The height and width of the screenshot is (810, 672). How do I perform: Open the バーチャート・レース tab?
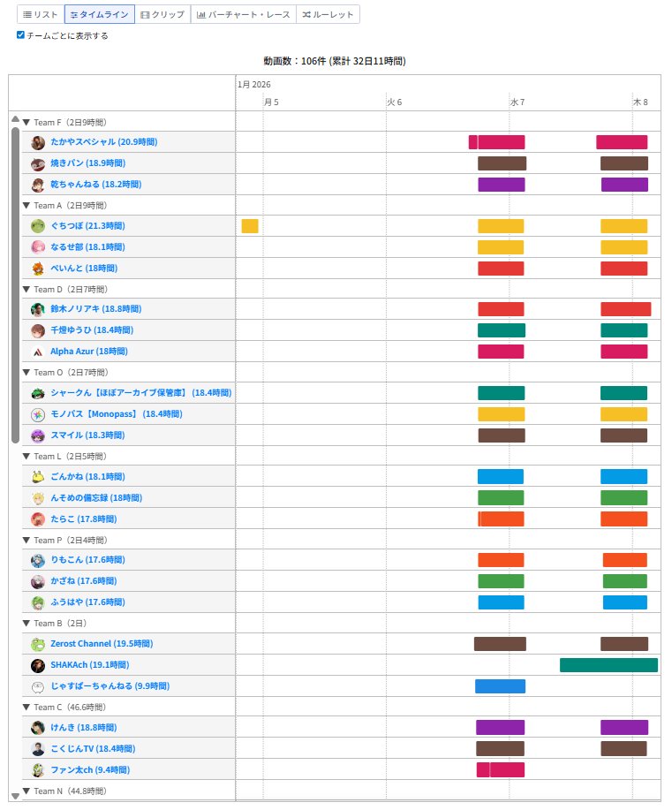pyautogui.click(x=244, y=14)
